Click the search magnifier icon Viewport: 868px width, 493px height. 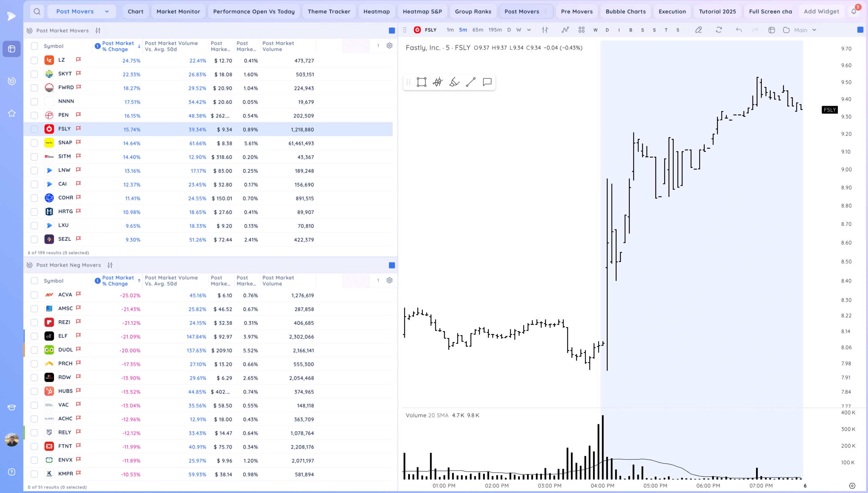pos(37,12)
